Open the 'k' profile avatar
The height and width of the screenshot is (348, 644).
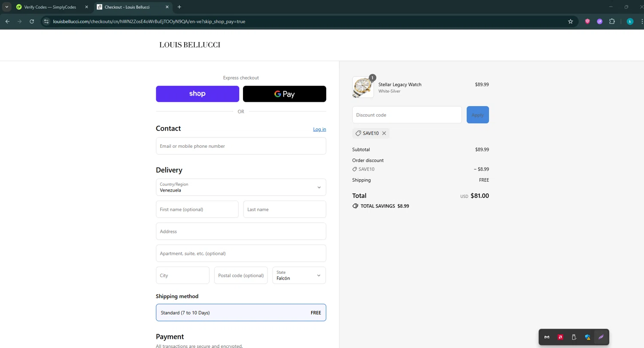coord(630,21)
